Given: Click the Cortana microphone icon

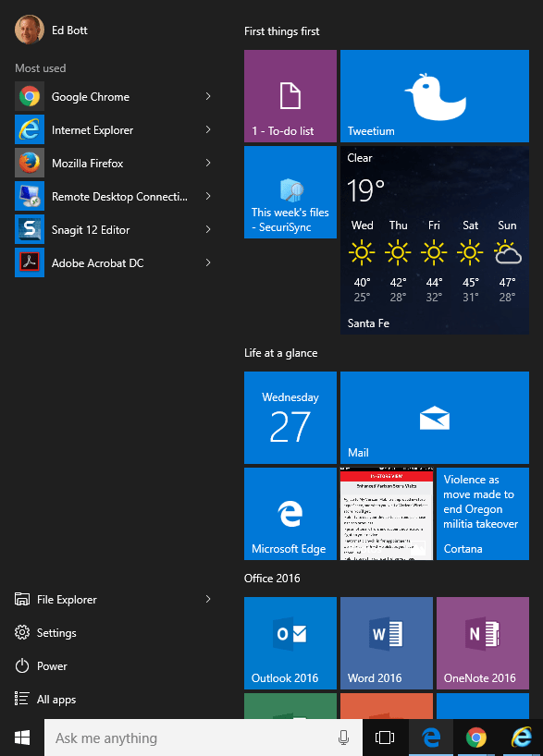Looking at the screenshot, I should (344, 738).
